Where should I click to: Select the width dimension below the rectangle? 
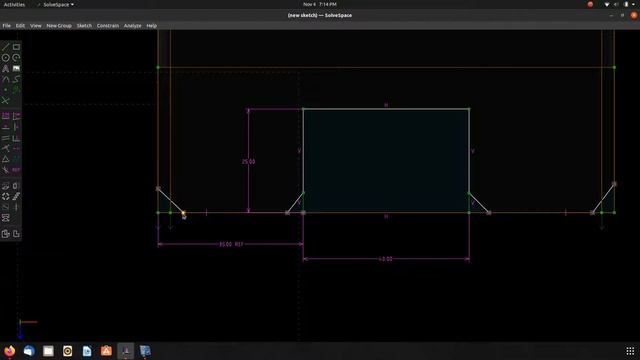coord(386,259)
